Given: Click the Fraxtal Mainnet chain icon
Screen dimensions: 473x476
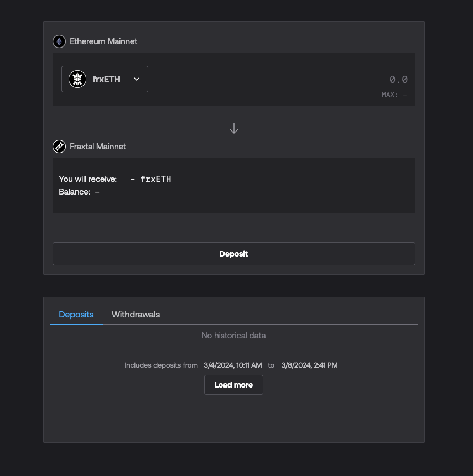Looking at the screenshot, I should pos(59,147).
